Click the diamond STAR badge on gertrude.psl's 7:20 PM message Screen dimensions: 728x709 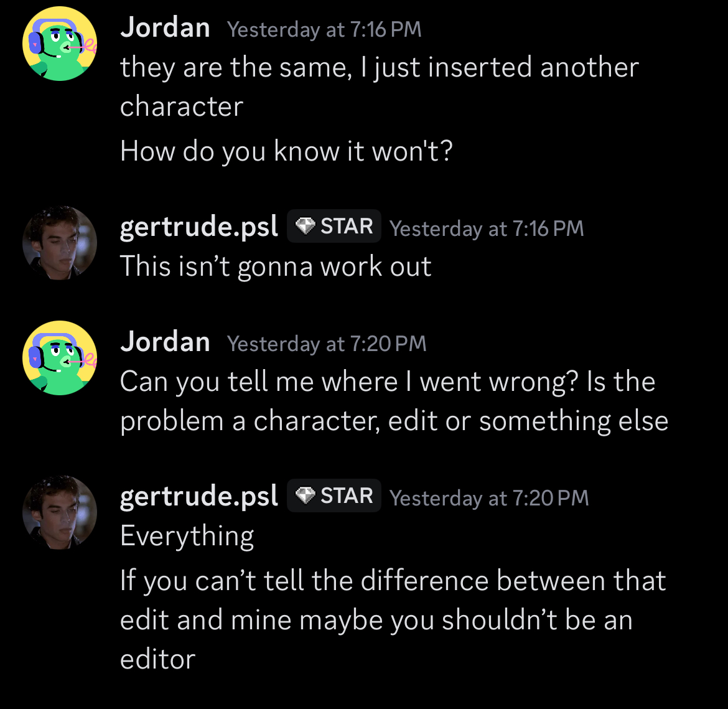pos(334,496)
